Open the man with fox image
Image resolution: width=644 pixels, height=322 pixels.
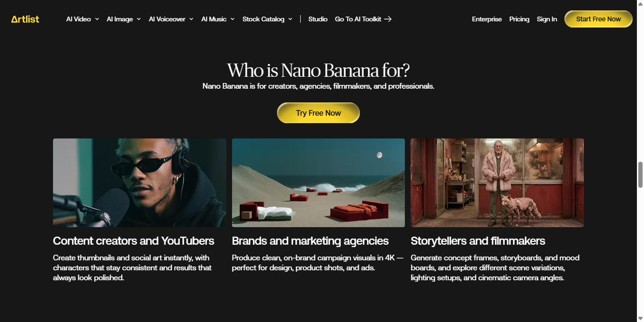point(497,183)
